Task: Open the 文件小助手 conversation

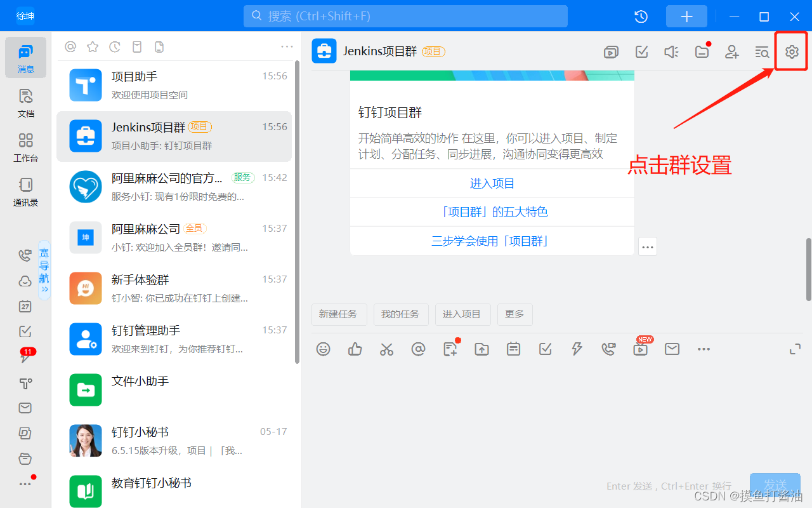Action: point(174,391)
